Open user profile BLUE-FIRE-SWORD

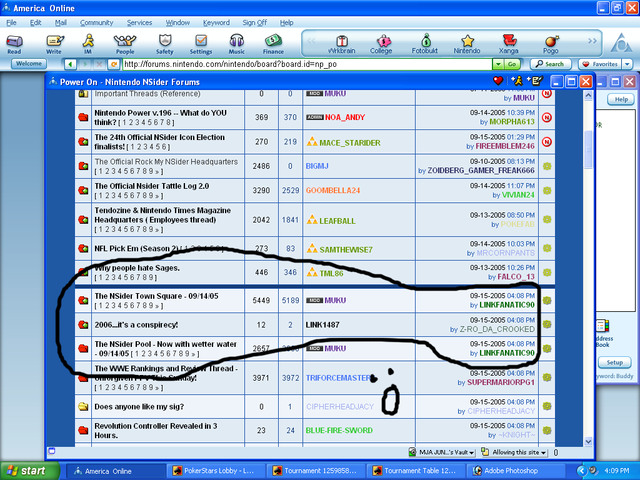coord(339,431)
